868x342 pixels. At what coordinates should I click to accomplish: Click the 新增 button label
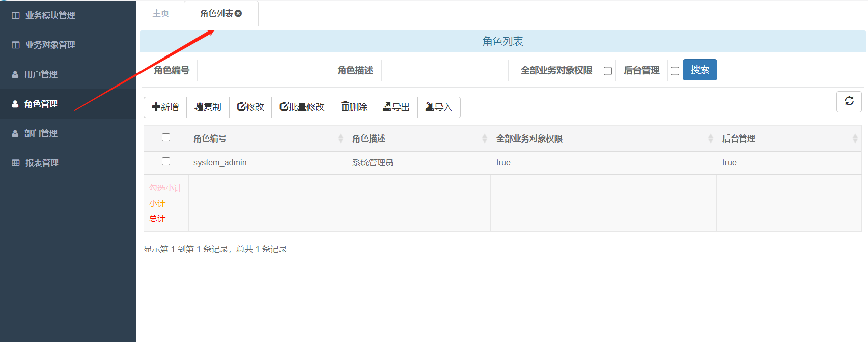170,107
